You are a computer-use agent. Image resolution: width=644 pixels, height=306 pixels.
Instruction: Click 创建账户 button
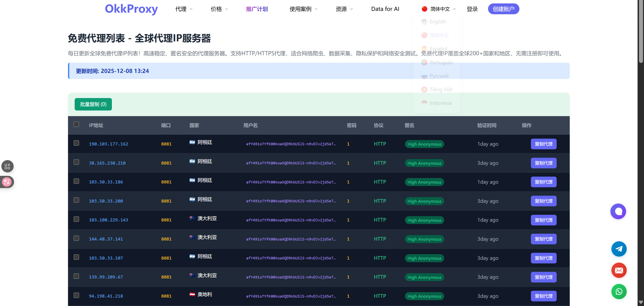503,9
